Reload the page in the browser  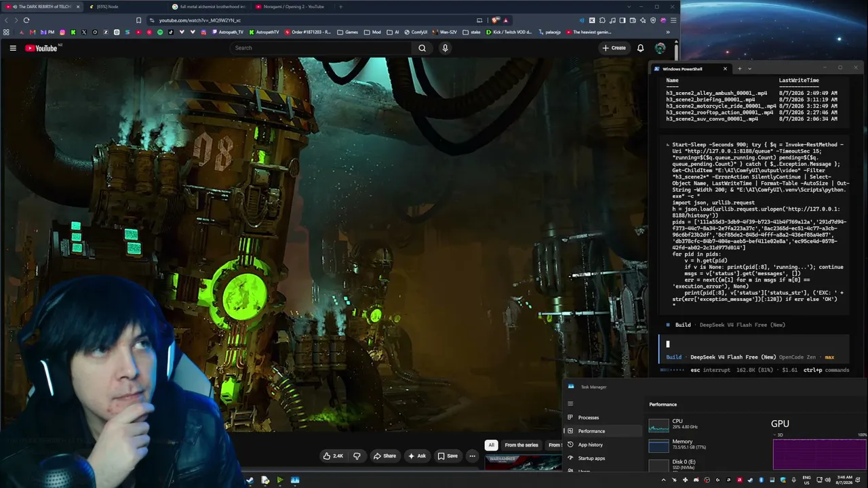click(26, 20)
